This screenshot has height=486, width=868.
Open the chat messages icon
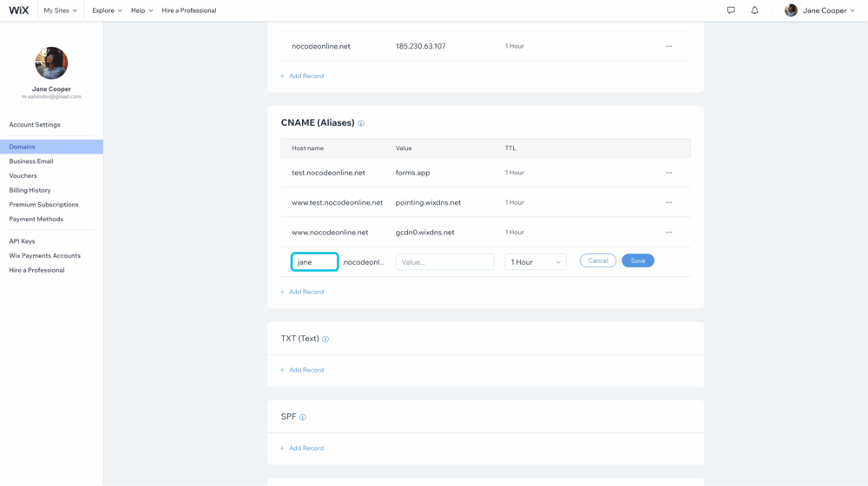[x=731, y=10]
